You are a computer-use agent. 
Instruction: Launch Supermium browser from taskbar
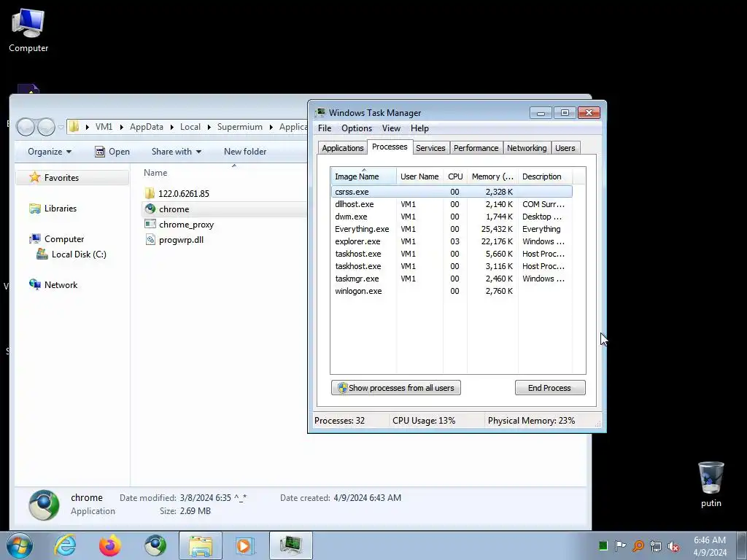point(155,545)
